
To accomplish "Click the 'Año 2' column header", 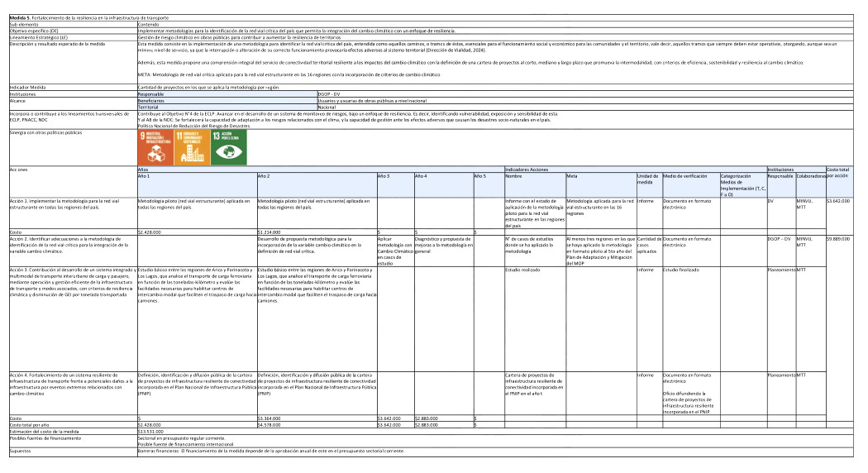I will point(264,177).
